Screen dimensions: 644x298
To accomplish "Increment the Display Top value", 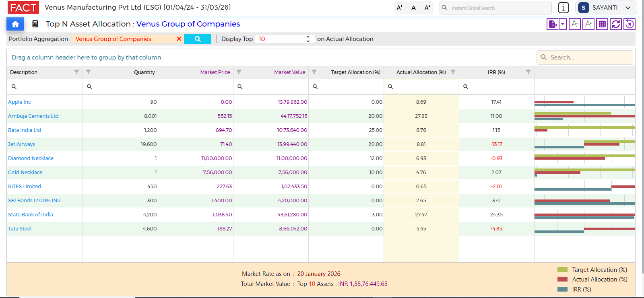I will pos(308,37).
